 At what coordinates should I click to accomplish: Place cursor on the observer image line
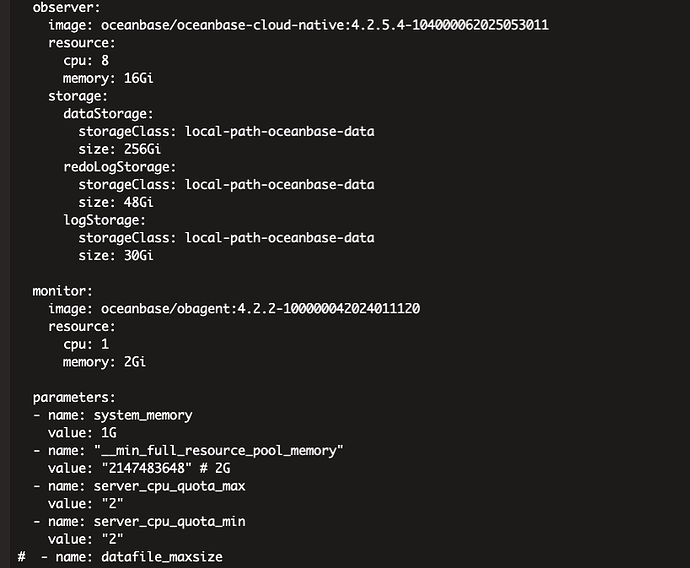click(298, 25)
